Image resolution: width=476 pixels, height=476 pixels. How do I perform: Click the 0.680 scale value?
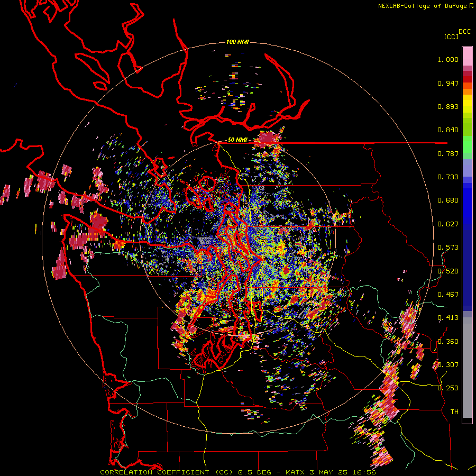(x=448, y=200)
